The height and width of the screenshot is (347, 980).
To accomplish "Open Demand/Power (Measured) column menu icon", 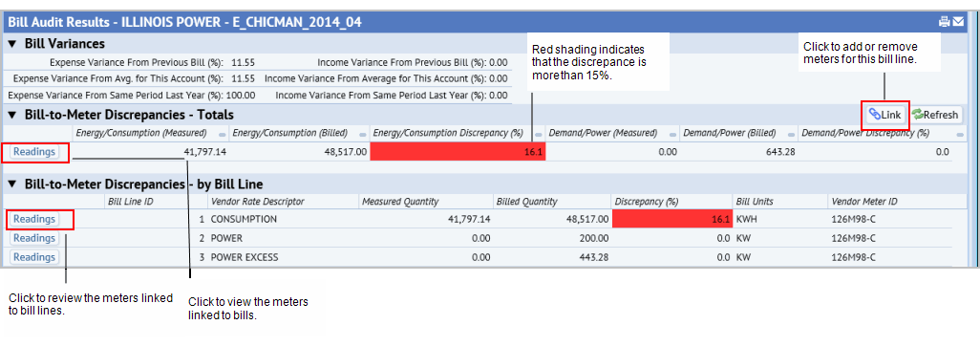I will 673,134.
